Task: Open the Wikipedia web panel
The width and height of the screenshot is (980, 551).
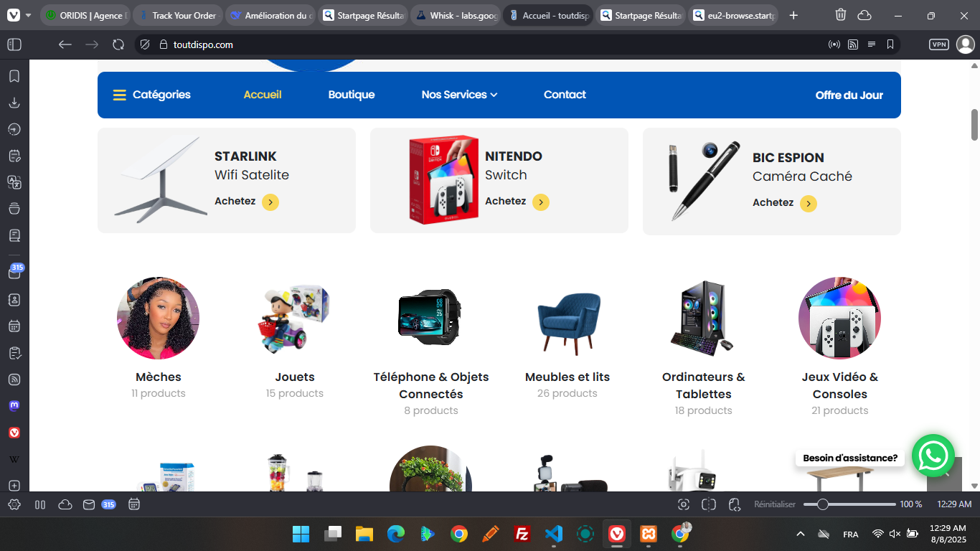Action: pyautogui.click(x=14, y=459)
